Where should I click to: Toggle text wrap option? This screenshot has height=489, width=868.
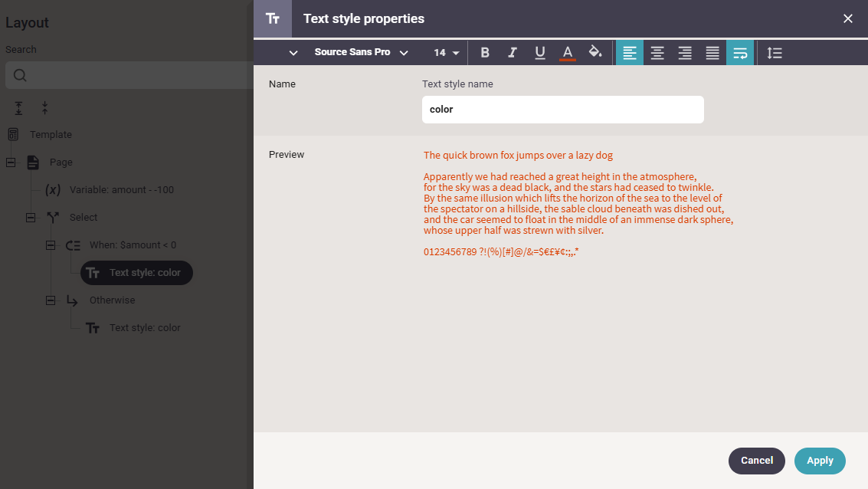[x=740, y=53]
